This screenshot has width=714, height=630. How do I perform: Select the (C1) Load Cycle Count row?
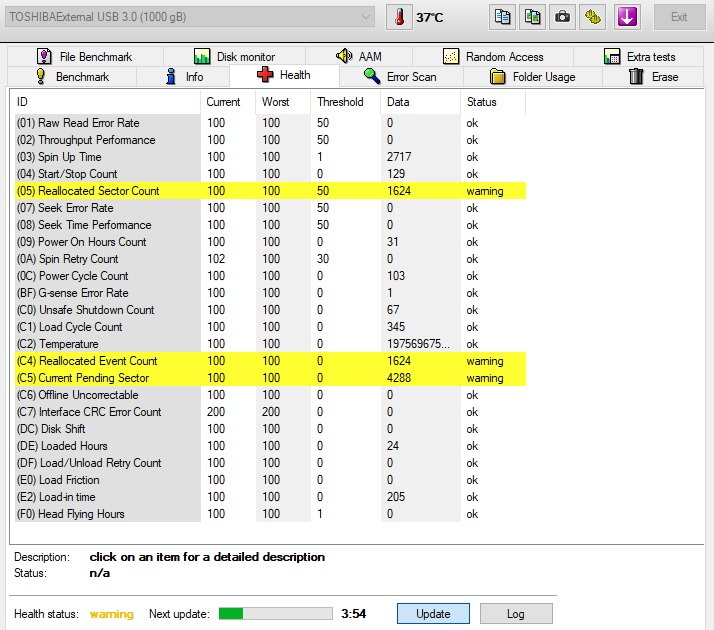270,327
